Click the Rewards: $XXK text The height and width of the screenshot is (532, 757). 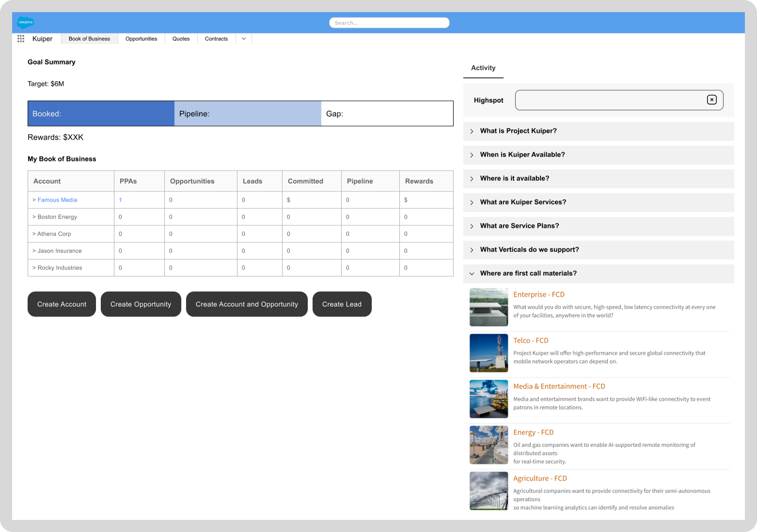click(x=55, y=137)
